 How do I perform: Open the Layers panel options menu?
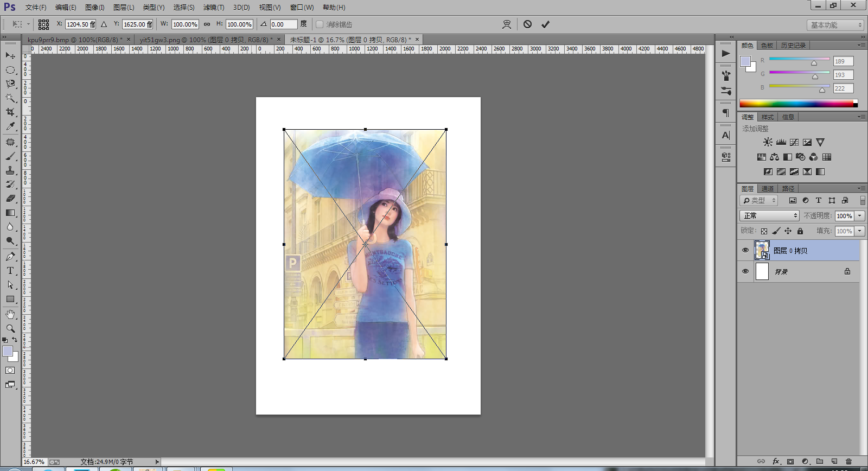[x=861, y=189]
